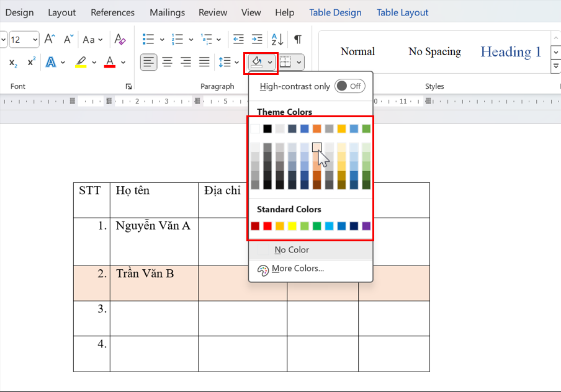Pick the purple standard color swatch
Image resolution: width=561 pixels, height=392 pixels.
click(x=366, y=226)
